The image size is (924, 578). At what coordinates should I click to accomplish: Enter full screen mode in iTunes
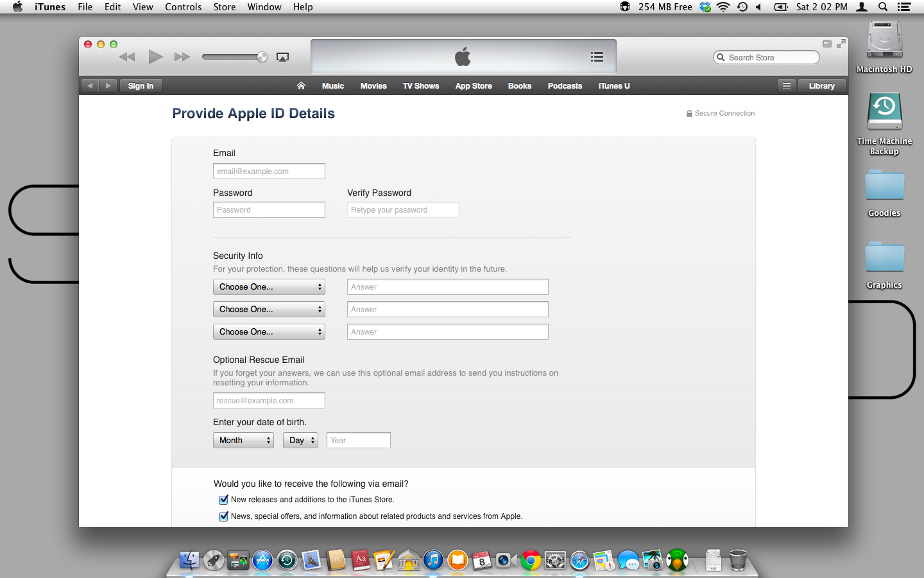(841, 44)
